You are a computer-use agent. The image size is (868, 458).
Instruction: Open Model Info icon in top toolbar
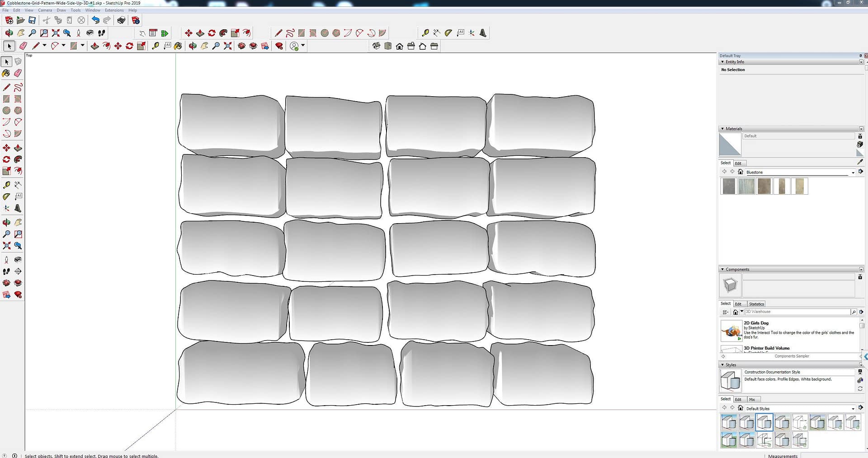(135, 20)
